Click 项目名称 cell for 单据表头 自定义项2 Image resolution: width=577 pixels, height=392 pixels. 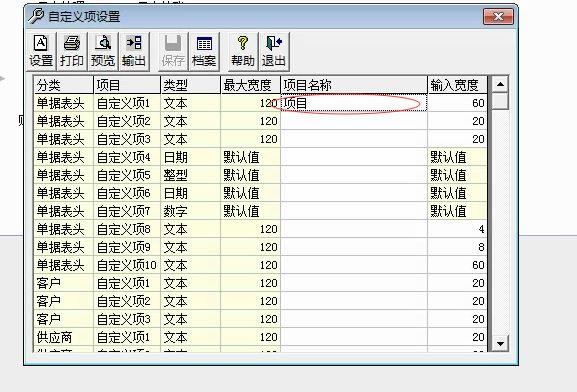pyautogui.click(x=354, y=121)
